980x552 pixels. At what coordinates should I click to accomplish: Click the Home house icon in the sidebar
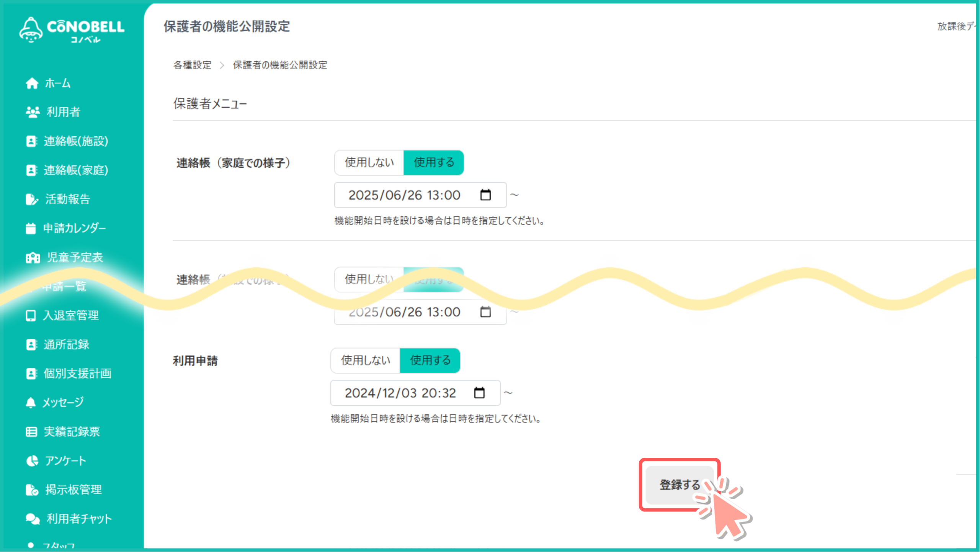click(32, 83)
